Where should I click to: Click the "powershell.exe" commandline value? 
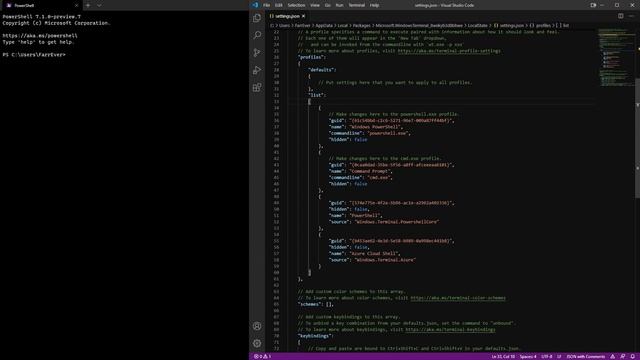click(388, 133)
